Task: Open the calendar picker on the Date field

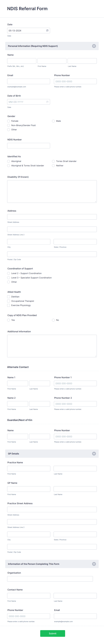Action: pos(48,30)
